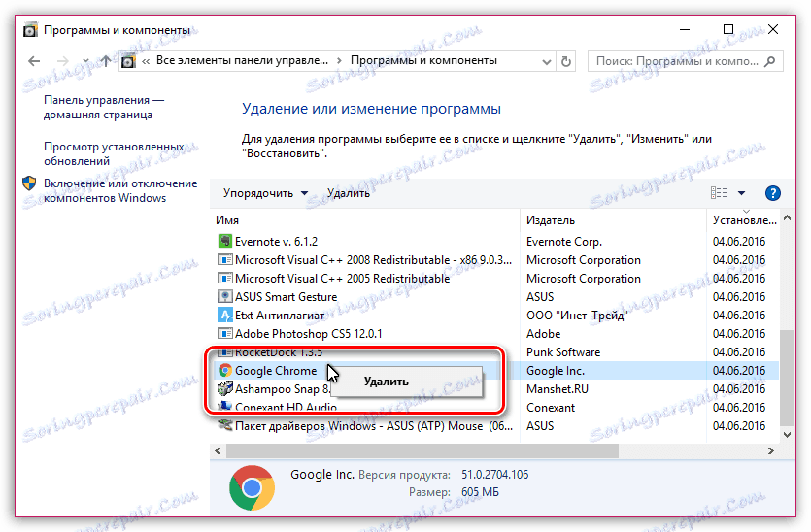This screenshot has width=811, height=532.
Task: Select Google Chrome program name
Action: [x=276, y=371]
